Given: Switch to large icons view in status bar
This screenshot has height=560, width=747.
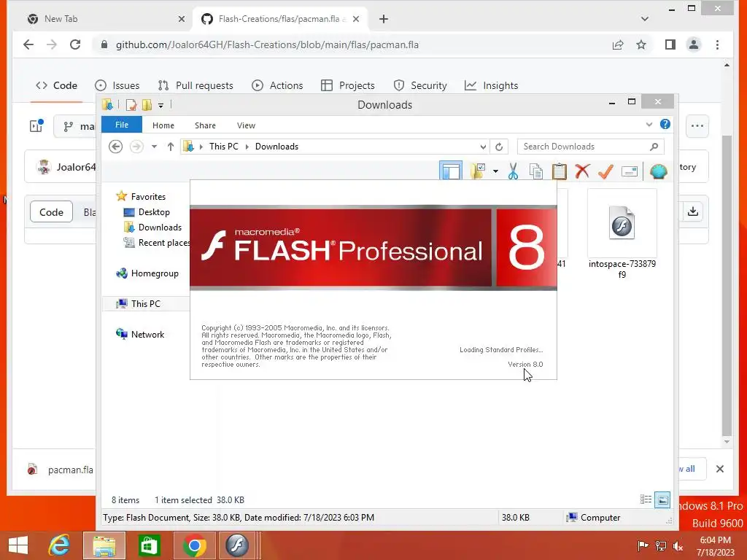Looking at the screenshot, I should (x=662, y=499).
